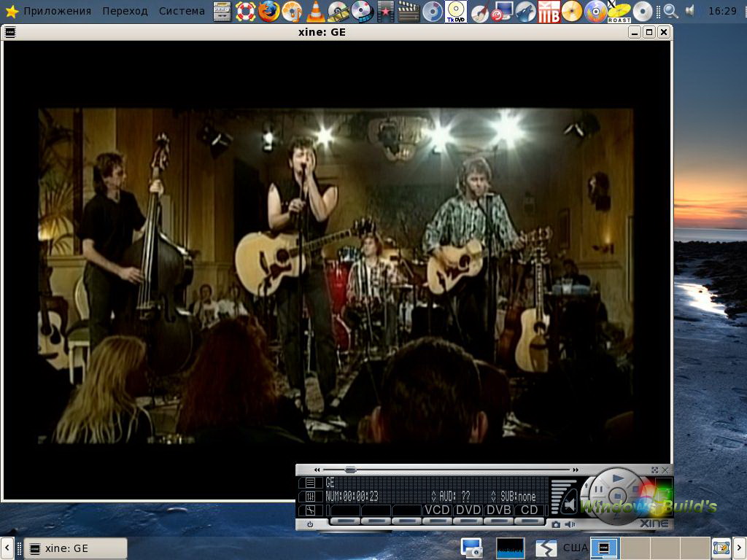Change xine audio channel with AUD arrows
The image size is (747, 560).
[433, 497]
